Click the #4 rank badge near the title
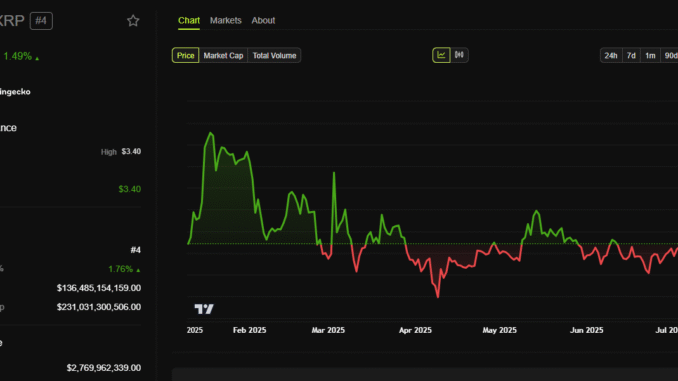This screenshot has height=381, width=678. [x=41, y=21]
